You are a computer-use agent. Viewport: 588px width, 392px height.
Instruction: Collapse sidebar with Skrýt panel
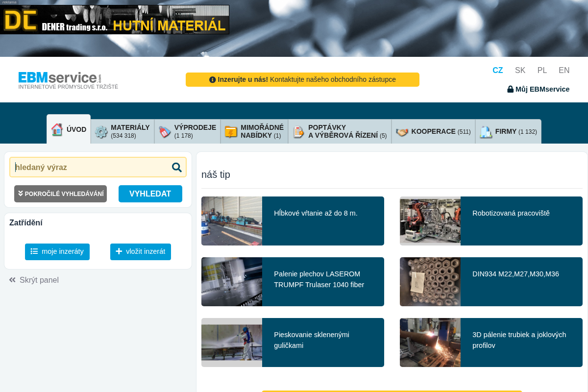point(34,280)
